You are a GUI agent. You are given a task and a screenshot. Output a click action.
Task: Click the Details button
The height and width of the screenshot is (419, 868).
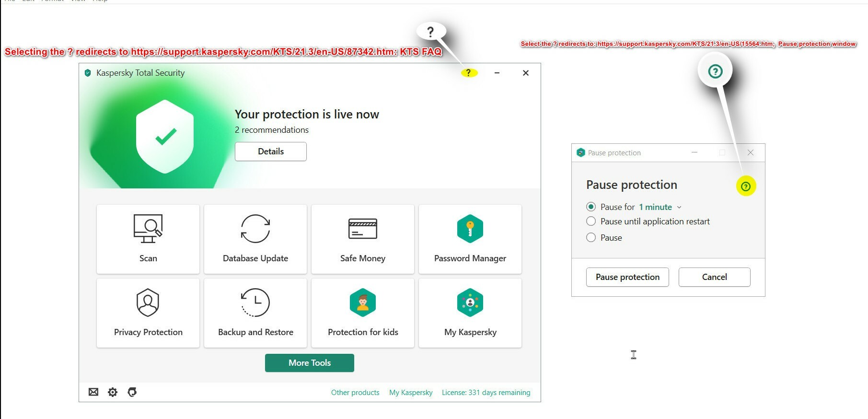coord(271,151)
